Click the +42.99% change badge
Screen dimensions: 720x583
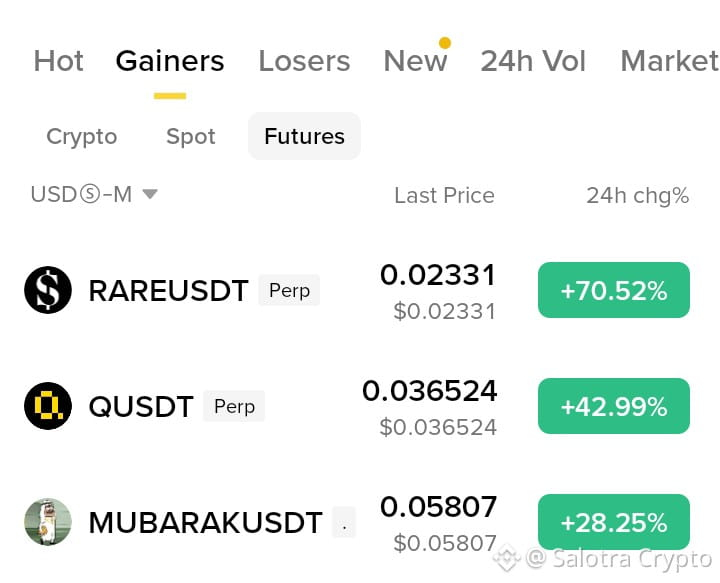click(x=614, y=406)
